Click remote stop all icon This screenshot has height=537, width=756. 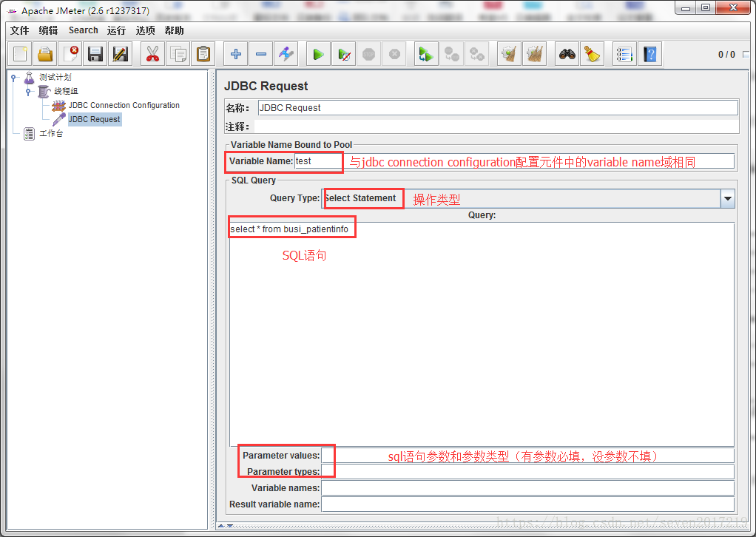point(451,54)
